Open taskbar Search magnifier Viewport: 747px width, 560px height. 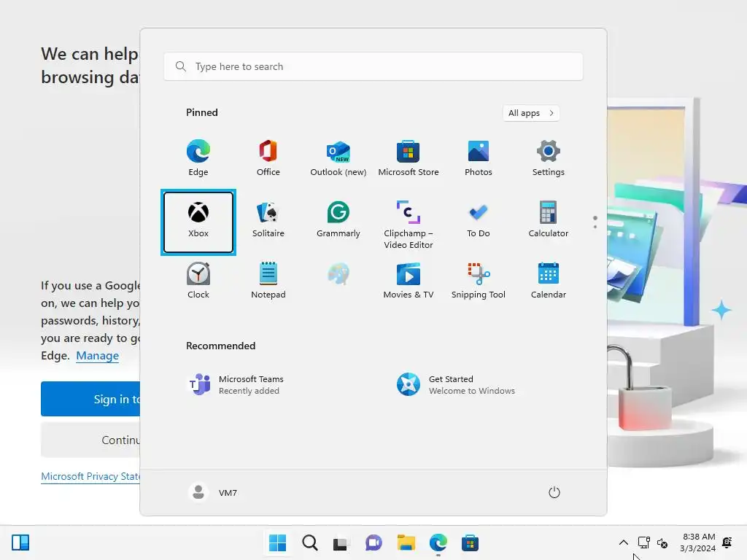309,542
